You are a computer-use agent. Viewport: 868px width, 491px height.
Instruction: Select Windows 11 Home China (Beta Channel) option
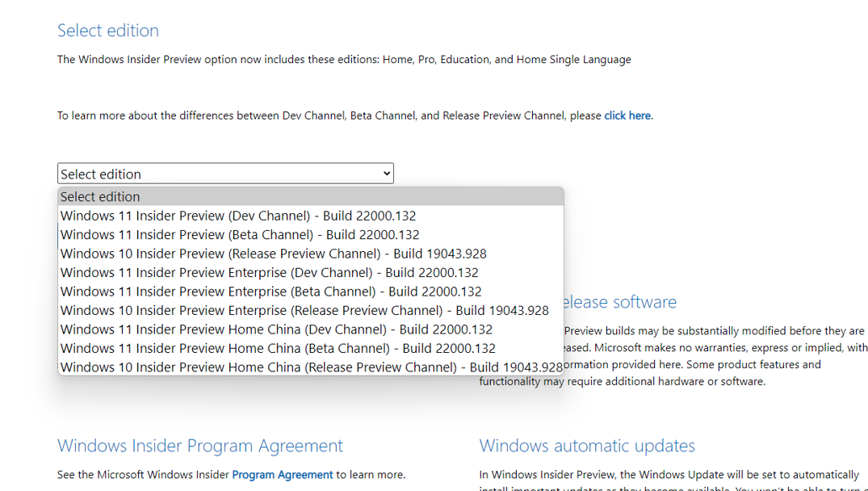pyautogui.click(x=311, y=348)
